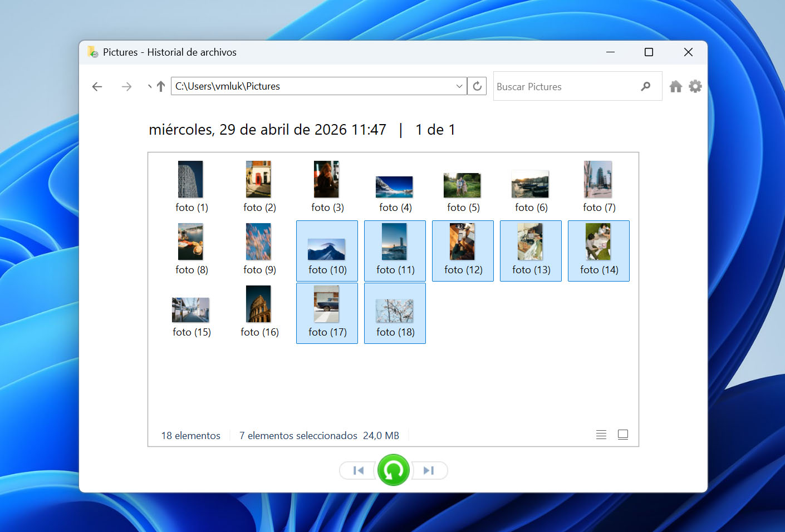Open the settings gear menu
The height and width of the screenshot is (532, 785).
pos(695,86)
